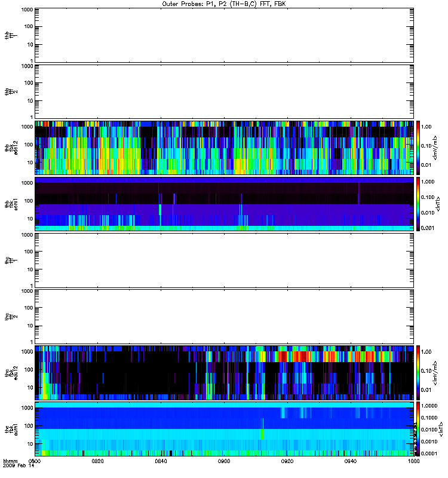The height and width of the screenshot is (478, 448).
Task: Click the '0940' time axis label
Action: tap(351, 461)
